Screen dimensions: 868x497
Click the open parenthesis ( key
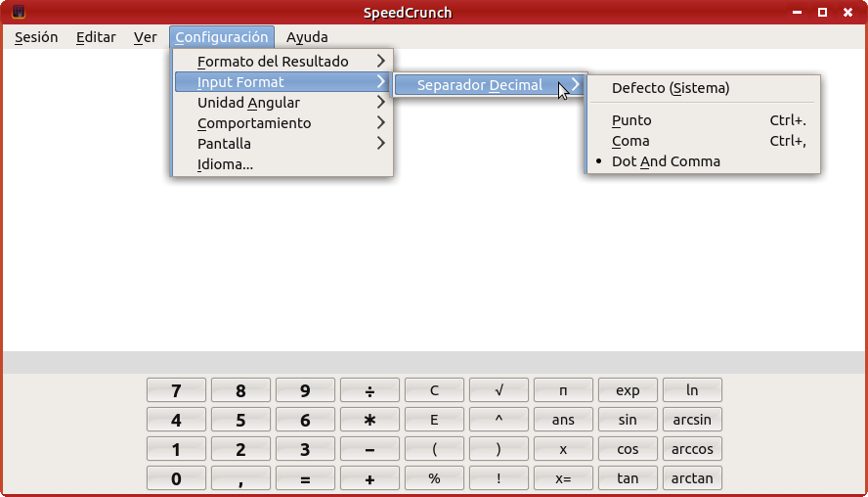point(434,449)
